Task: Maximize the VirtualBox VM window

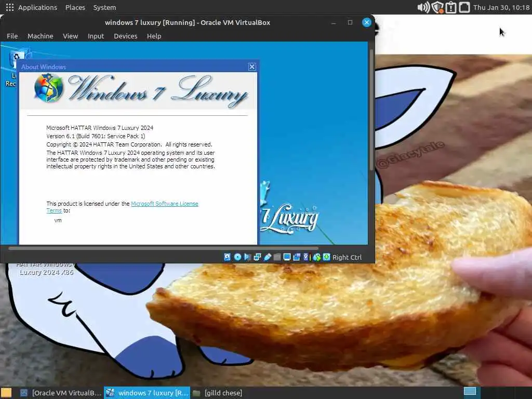Action: 350,23
